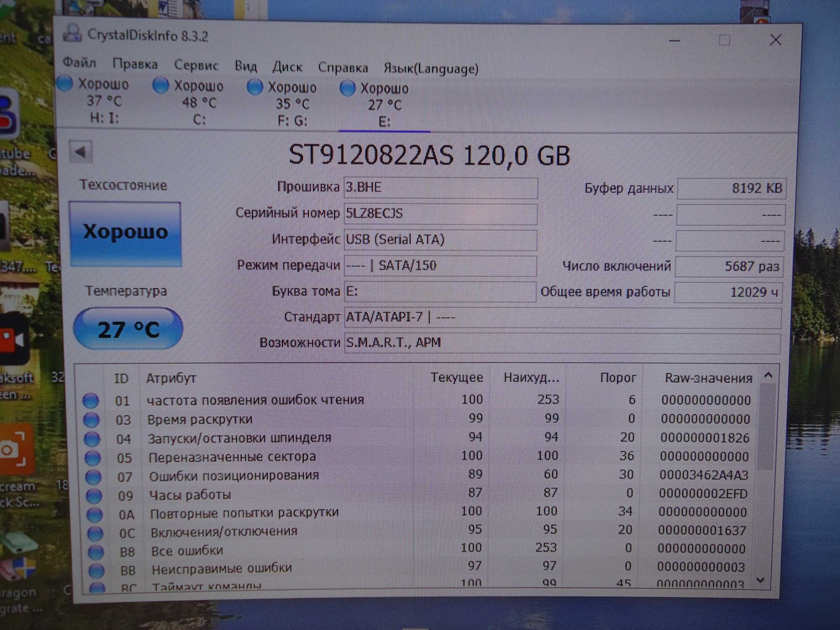Select the Все ошибки row
The width and height of the screenshot is (840, 630).
coord(418,549)
